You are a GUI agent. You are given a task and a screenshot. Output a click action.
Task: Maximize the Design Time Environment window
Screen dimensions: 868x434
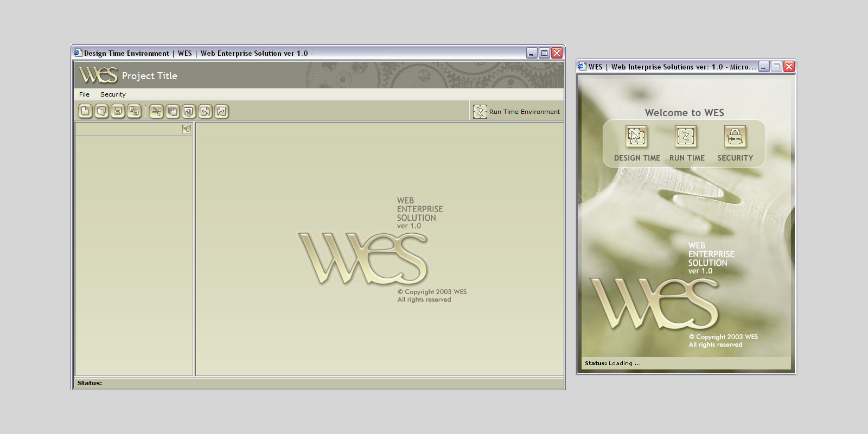click(544, 53)
